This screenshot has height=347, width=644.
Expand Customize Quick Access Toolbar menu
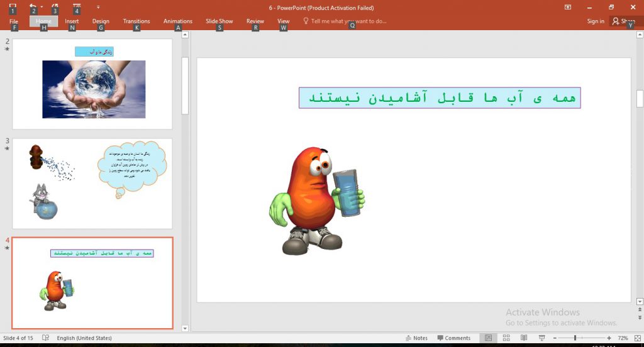tap(98, 7)
